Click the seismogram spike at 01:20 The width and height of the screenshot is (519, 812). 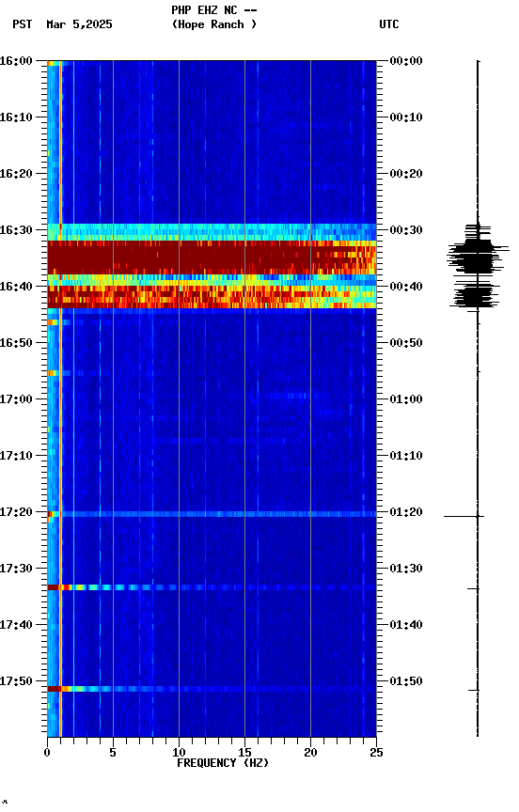pos(464,516)
